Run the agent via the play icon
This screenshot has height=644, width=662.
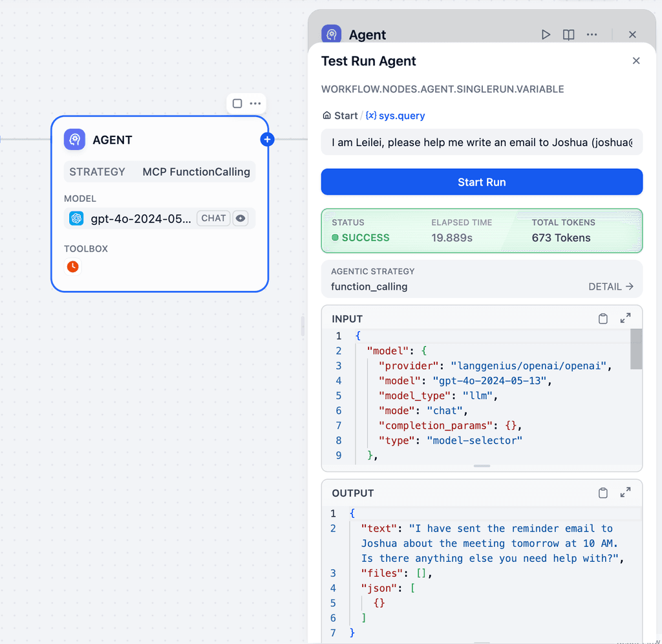[x=546, y=34]
